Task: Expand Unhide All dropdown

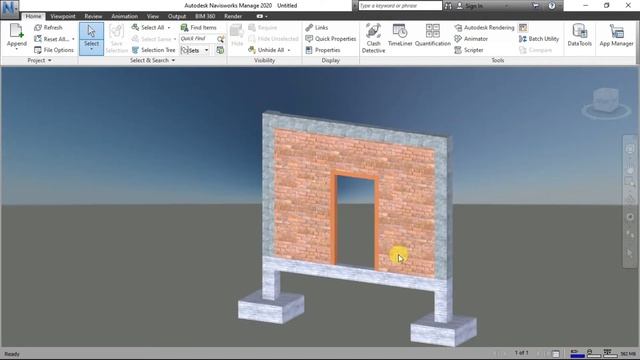Action: [x=289, y=50]
